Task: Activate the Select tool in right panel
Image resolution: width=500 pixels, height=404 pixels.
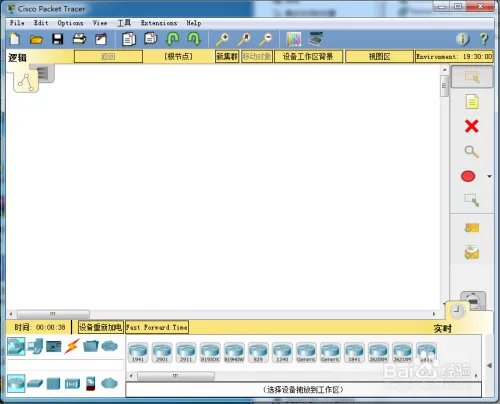Action: (472, 77)
